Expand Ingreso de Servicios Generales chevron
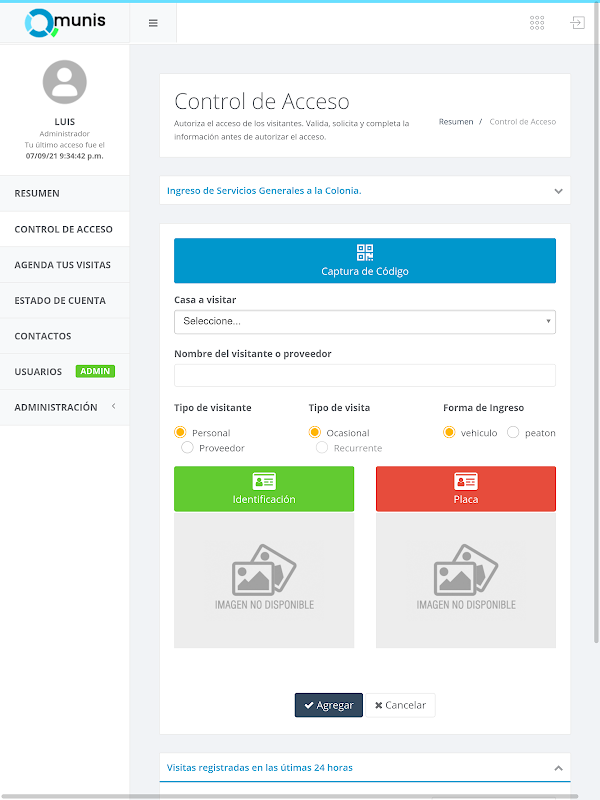 pyautogui.click(x=559, y=191)
